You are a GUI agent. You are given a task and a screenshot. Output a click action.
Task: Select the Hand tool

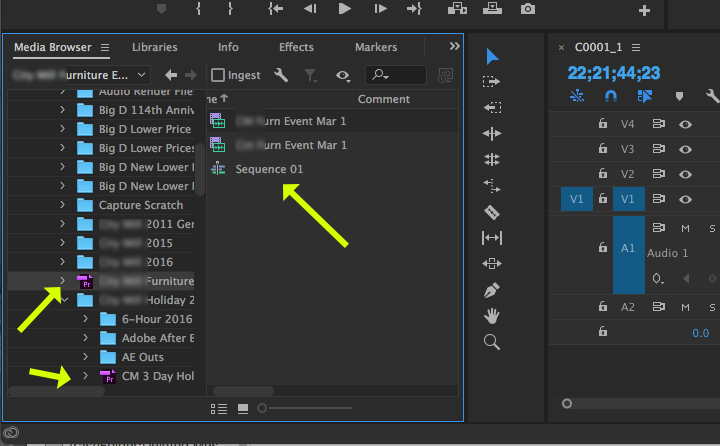pyautogui.click(x=492, y=316)
